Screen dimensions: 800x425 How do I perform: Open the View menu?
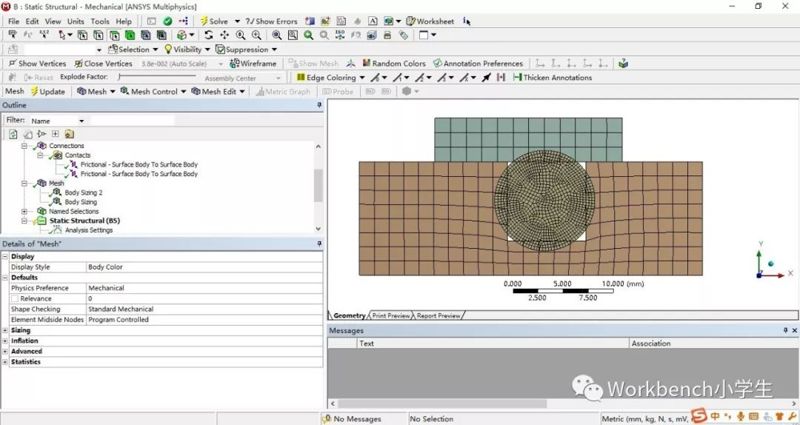[53, 21]
